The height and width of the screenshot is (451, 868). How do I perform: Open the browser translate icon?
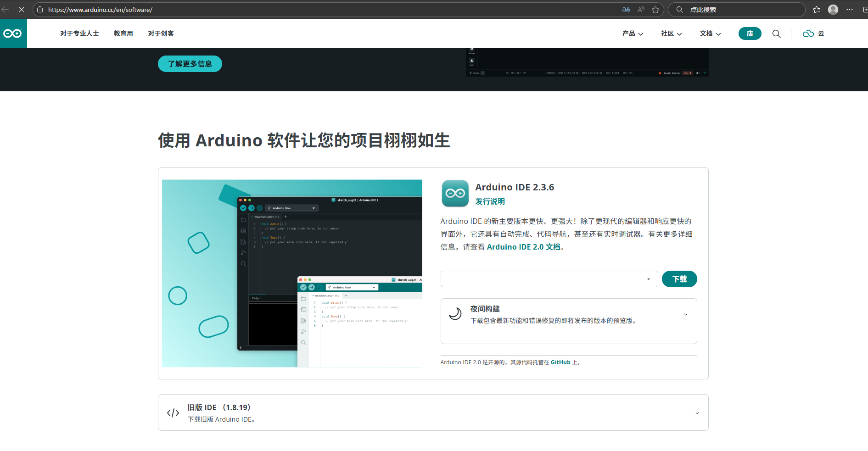[x=626, y=10]
